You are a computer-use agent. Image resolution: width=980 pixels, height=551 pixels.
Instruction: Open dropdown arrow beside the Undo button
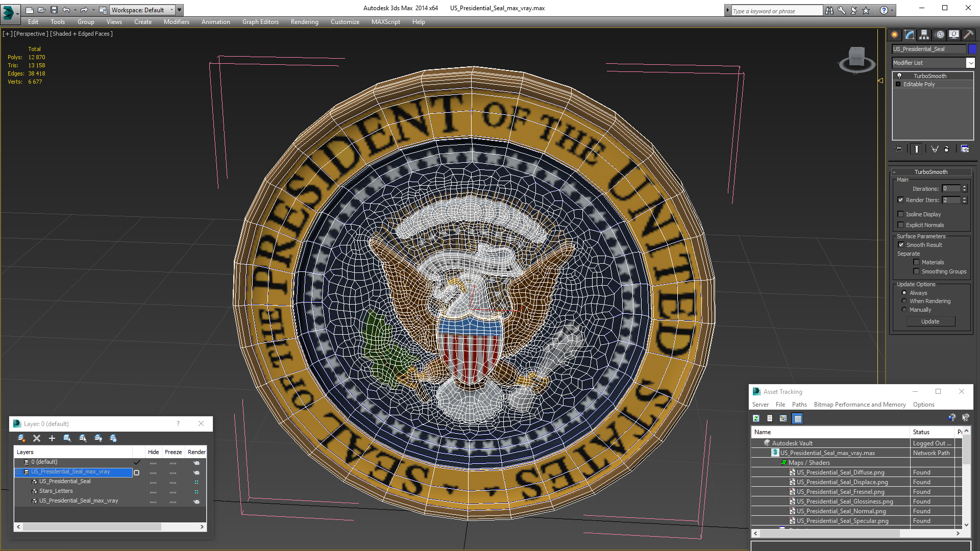coord(75,10)
